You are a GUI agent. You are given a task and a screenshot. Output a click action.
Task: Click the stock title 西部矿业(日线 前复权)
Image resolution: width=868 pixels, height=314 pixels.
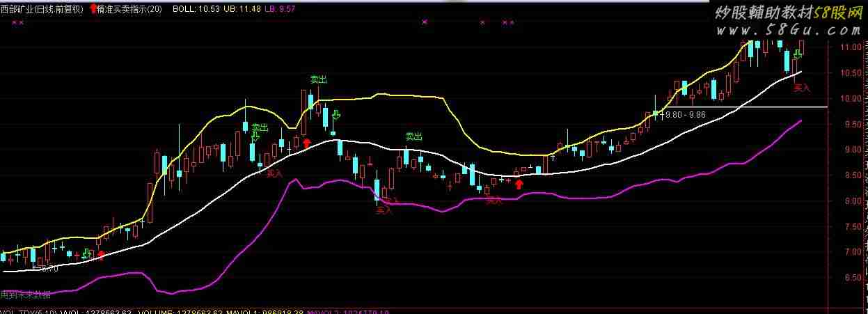(x=42, y=9)
